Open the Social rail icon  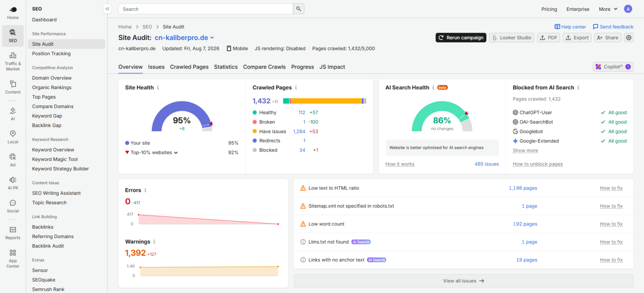pyautogui.click(x=13, y=206)
